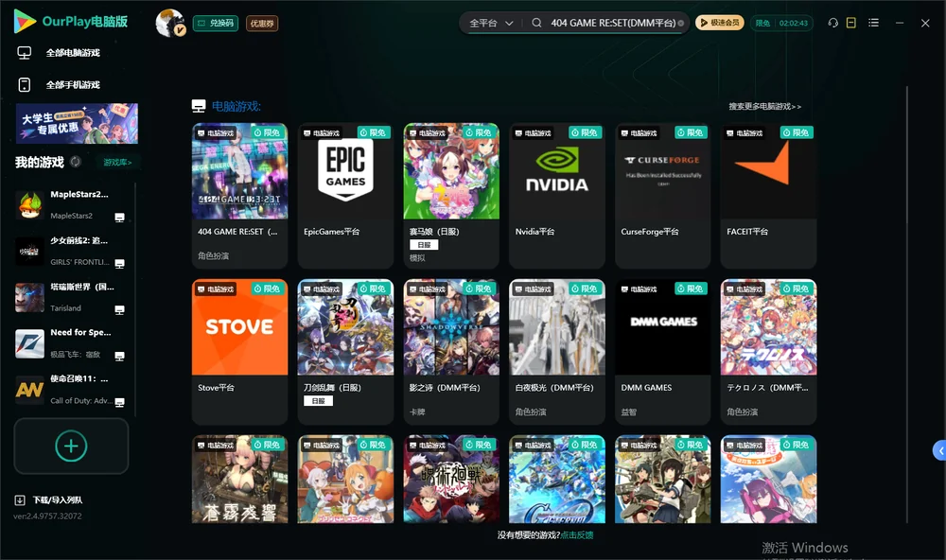Viewport: 946px width, 560px height.
Task: Open the Stove平台 card
Action: [x=239, y=352]
